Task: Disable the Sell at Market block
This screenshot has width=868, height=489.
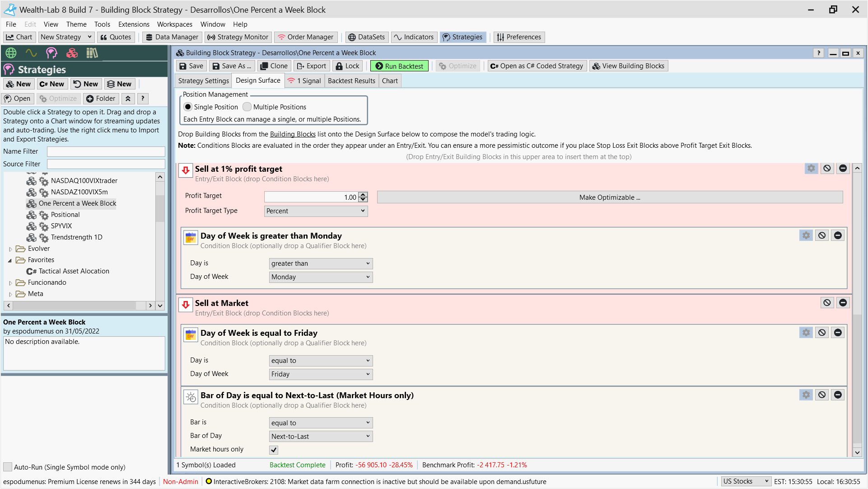Action: point(826,302)
